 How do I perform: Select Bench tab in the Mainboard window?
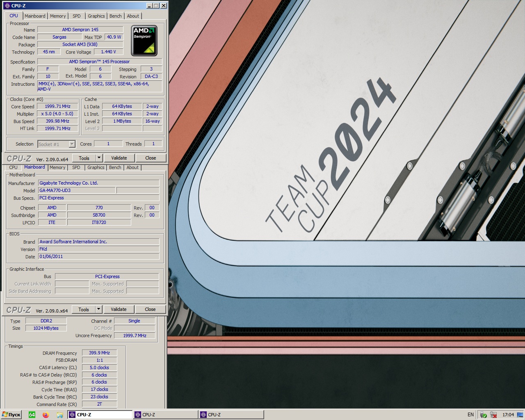point(115,167)
